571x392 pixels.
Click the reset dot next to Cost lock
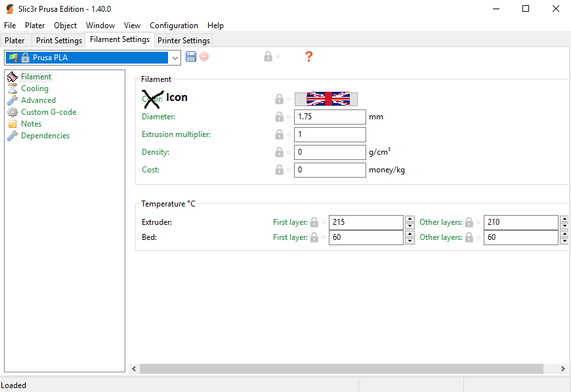coord(289,170)
